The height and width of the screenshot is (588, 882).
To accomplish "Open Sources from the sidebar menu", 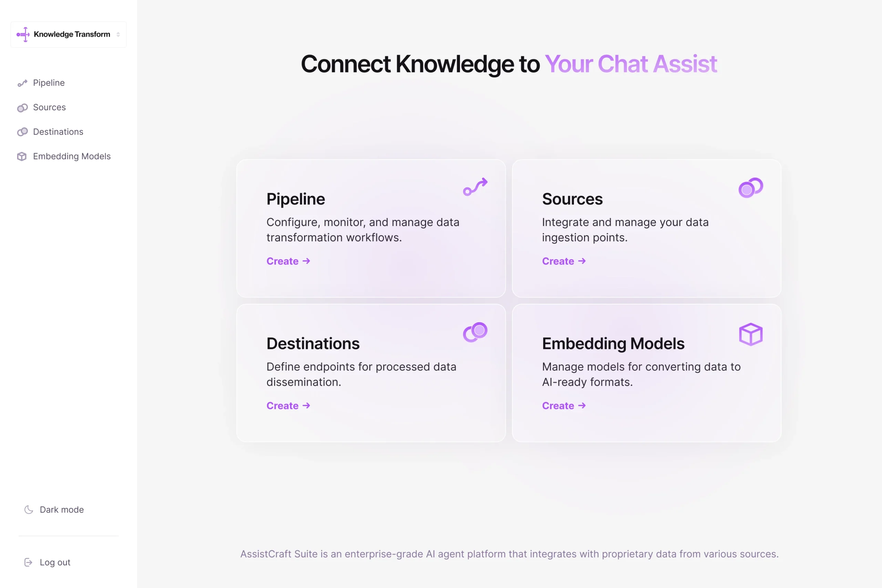I will (x=49, y=107).
